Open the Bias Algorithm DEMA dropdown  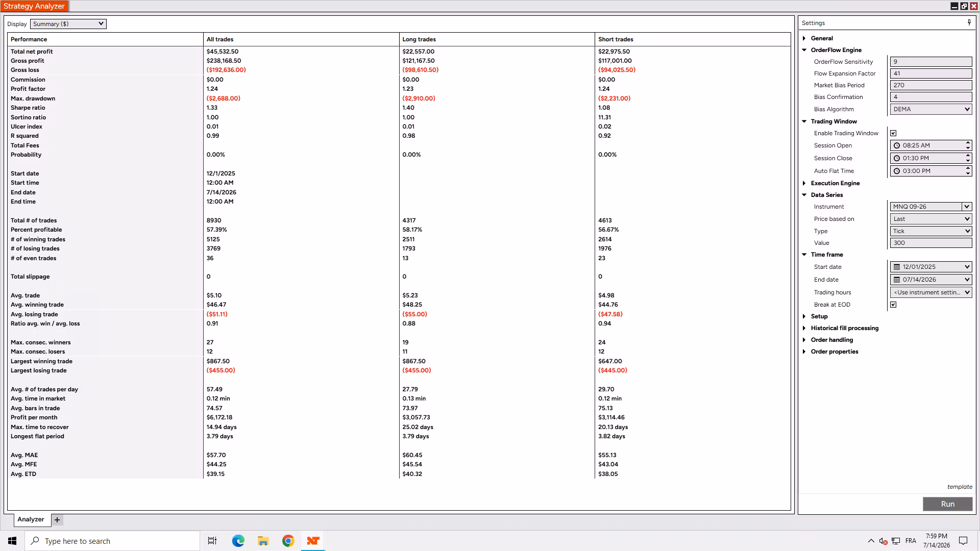(931, 109)
